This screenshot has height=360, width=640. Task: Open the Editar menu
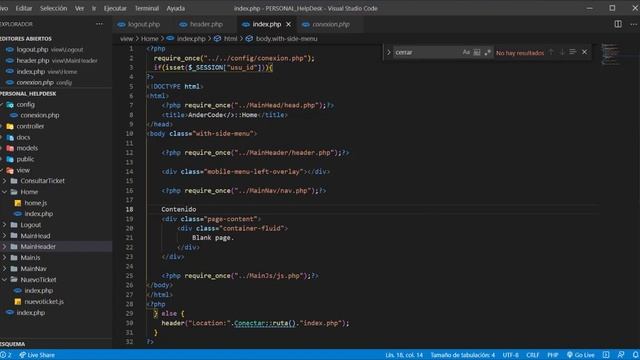[x=24, y=8]
